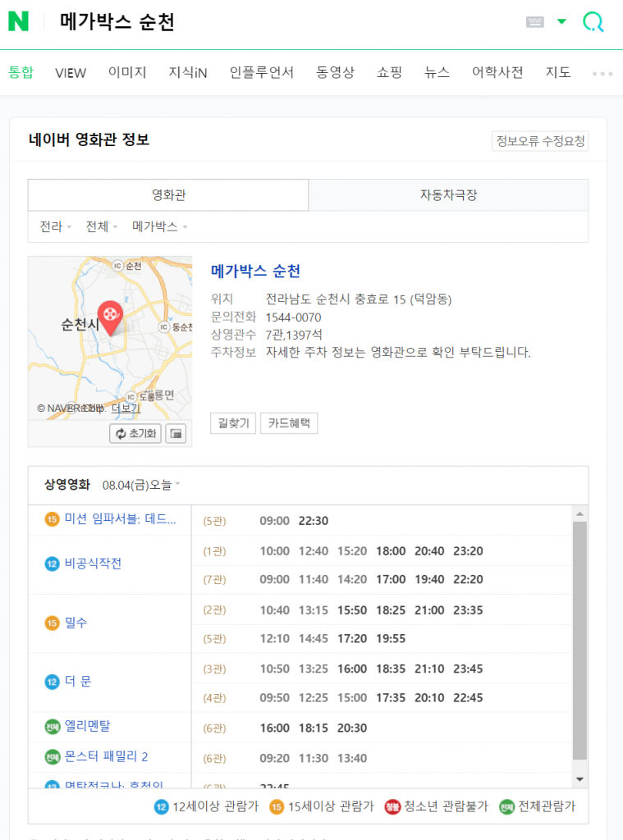
Task: Click the 1544-0070 phone number
Action: [x=293, y=317]
